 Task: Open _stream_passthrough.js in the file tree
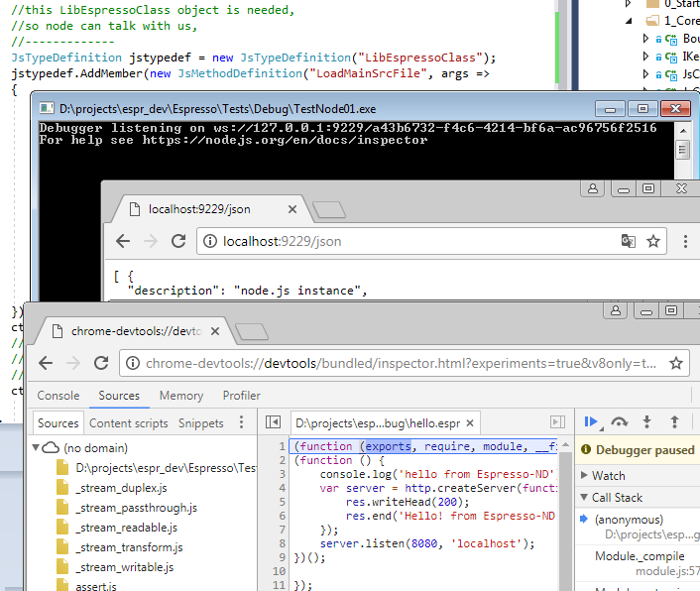[x=136, y=508]
